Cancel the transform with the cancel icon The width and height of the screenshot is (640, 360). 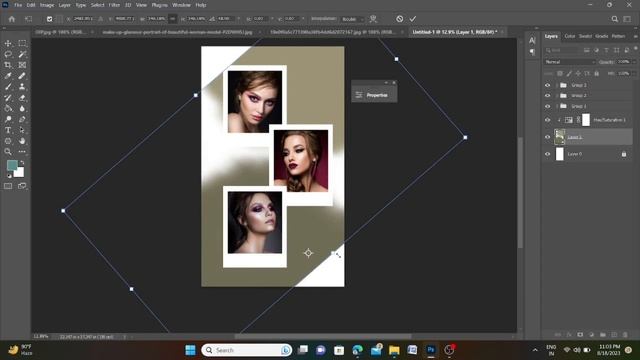point(400,19)
